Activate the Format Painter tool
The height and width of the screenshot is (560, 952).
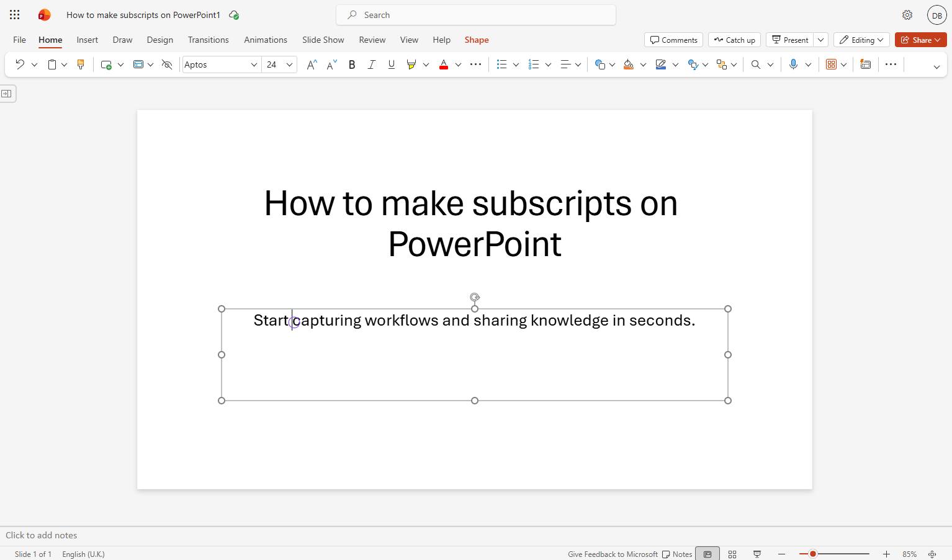(x=81, y=64)
